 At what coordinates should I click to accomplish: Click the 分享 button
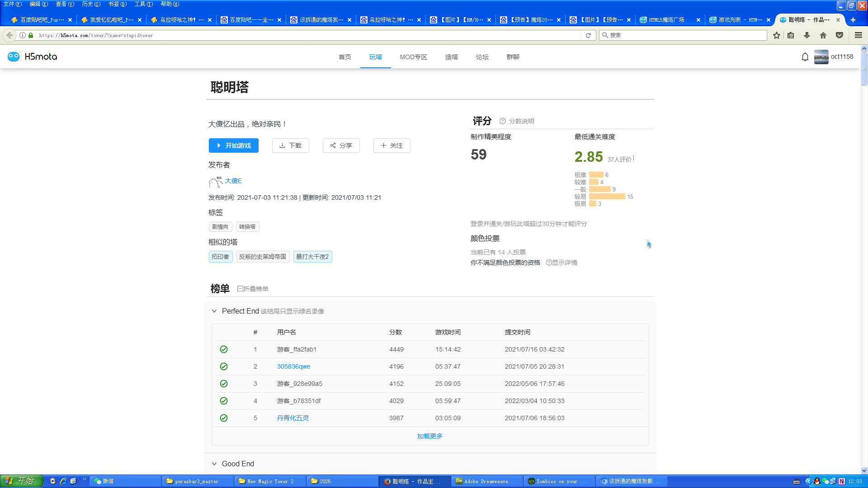point(341,145)
